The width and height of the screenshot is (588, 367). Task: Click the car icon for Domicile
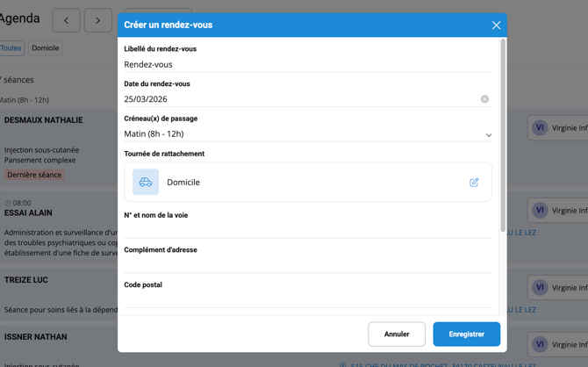[x=146, y=183]
